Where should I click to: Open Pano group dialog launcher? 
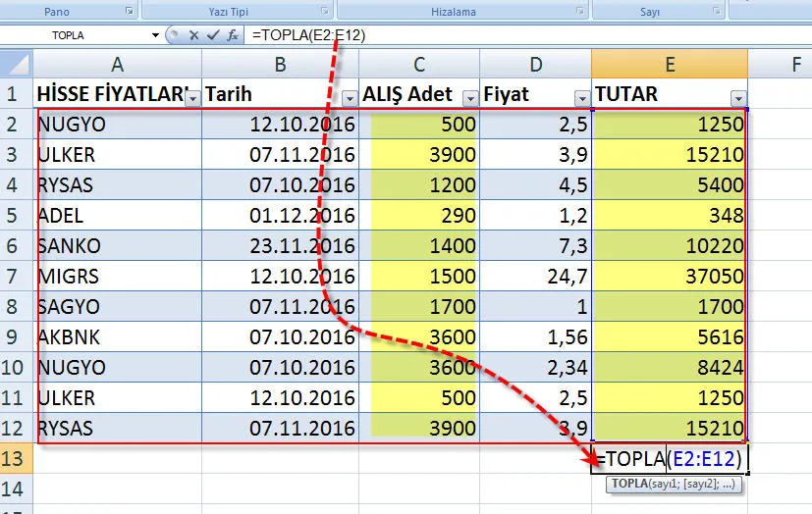pyautogui.click(x=130, y=12)
